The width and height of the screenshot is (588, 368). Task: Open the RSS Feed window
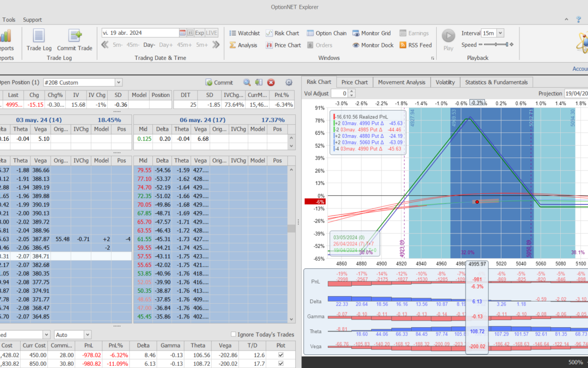pyautogui.click(x=415, y=45)
